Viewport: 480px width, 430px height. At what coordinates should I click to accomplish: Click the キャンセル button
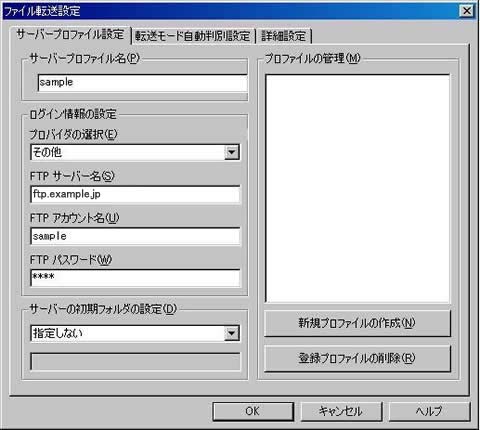click(x=341, y=412)
